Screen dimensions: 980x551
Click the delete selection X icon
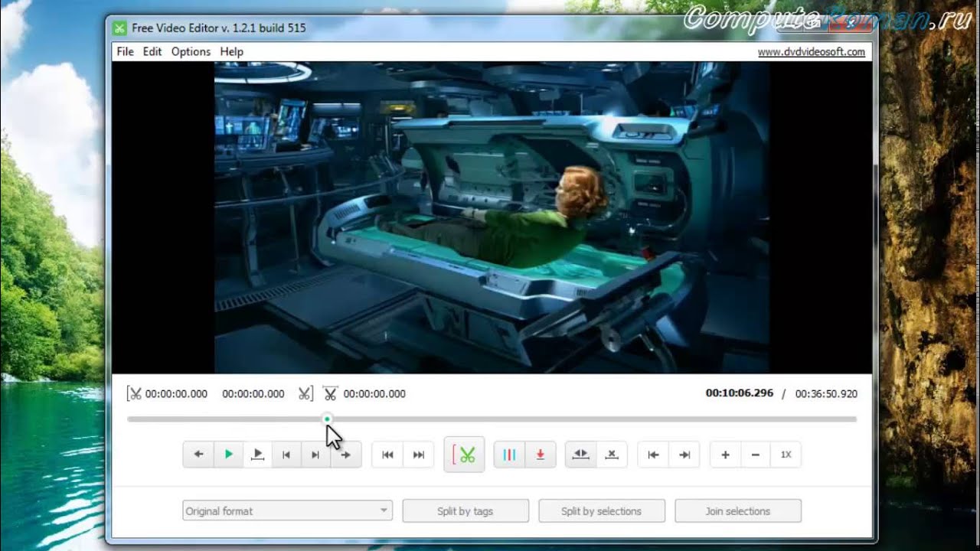(x=611, y=455)
